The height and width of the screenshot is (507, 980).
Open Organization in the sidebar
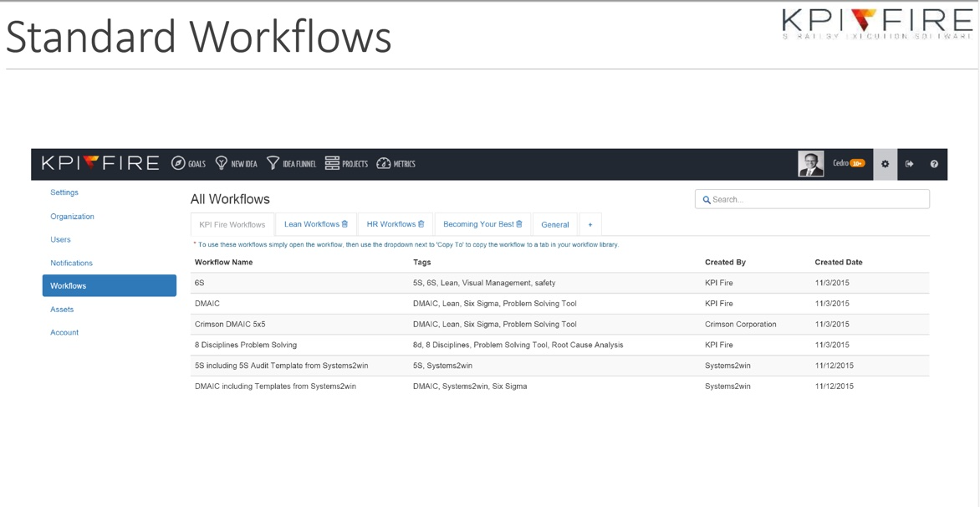(72, 216)
